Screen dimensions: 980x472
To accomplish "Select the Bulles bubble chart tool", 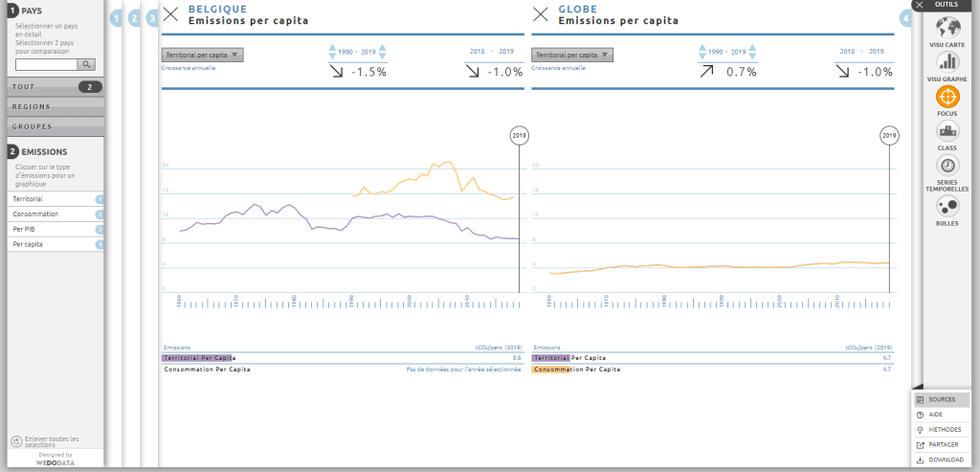I will click(947, 206).
